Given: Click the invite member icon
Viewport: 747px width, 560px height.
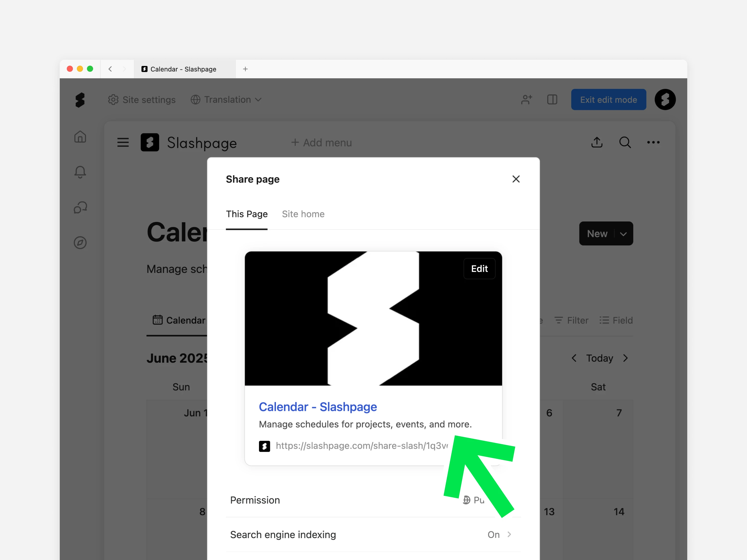Looking at the screenshot, I should coord(526,100).
